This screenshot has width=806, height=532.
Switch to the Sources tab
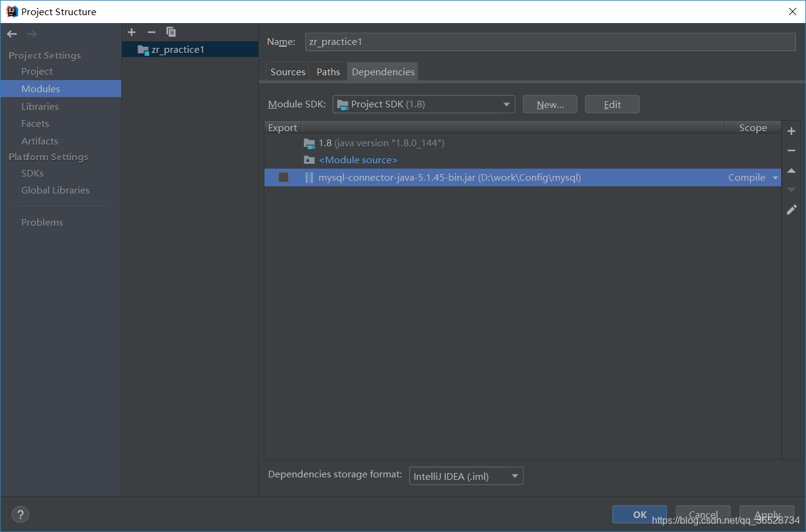click(287, 72)
